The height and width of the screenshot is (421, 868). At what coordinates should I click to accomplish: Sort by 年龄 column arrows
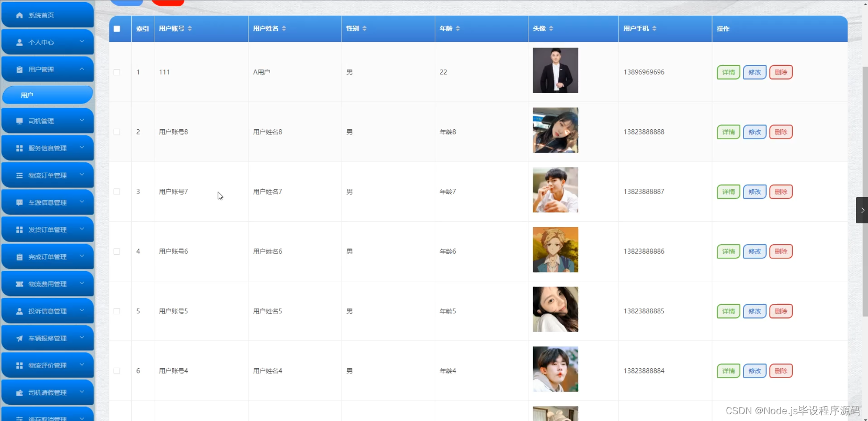(x=458, y=28)
